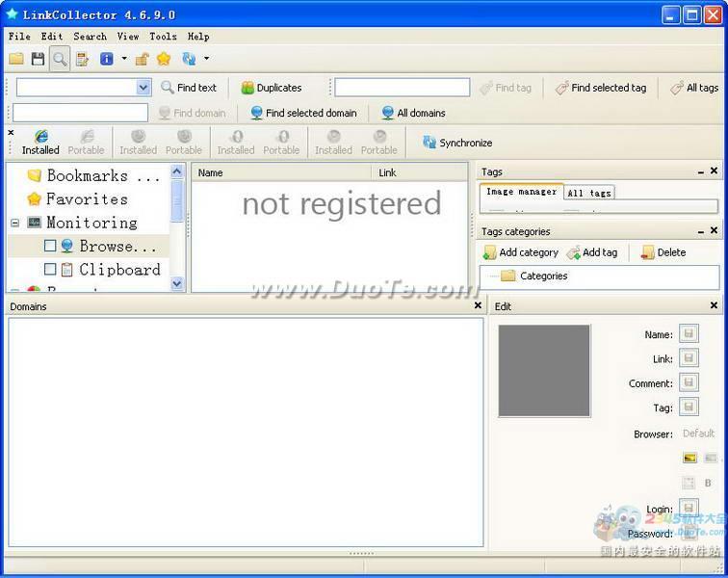Click the gray thumbnail preview
The width and height of the screenshot is (728, 578).
click(544, 371)
